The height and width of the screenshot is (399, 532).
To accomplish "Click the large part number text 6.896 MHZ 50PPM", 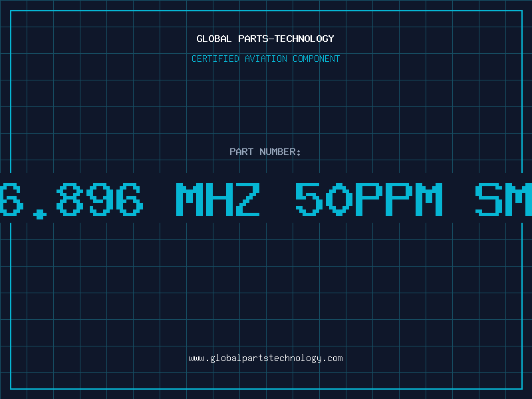I will coord(221,200).
